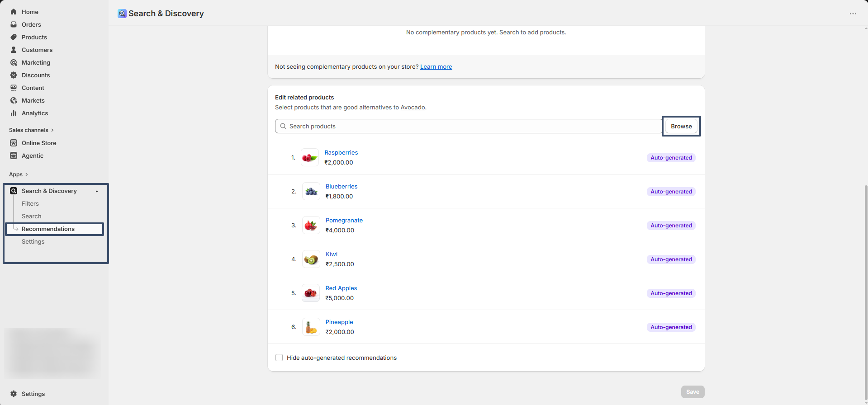Click Auto-generated badge for Pineapple
This screenshot has height=405, width=868.
coord(671,327)
